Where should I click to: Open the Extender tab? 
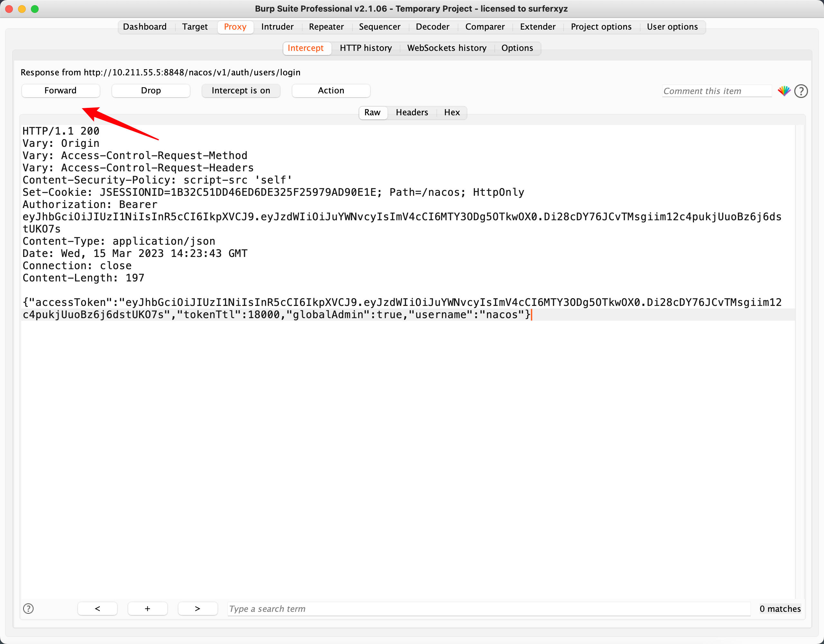click(538, 27)
